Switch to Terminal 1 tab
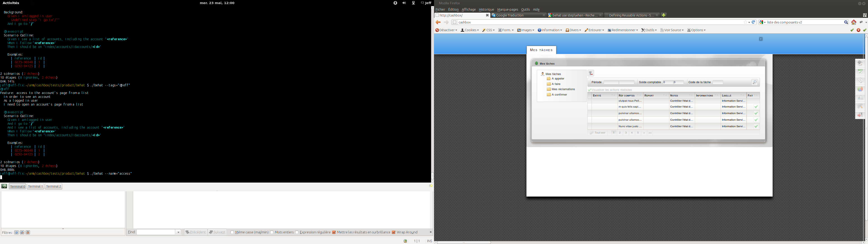Viewport: 868px width, 244px height. [35, 186]
